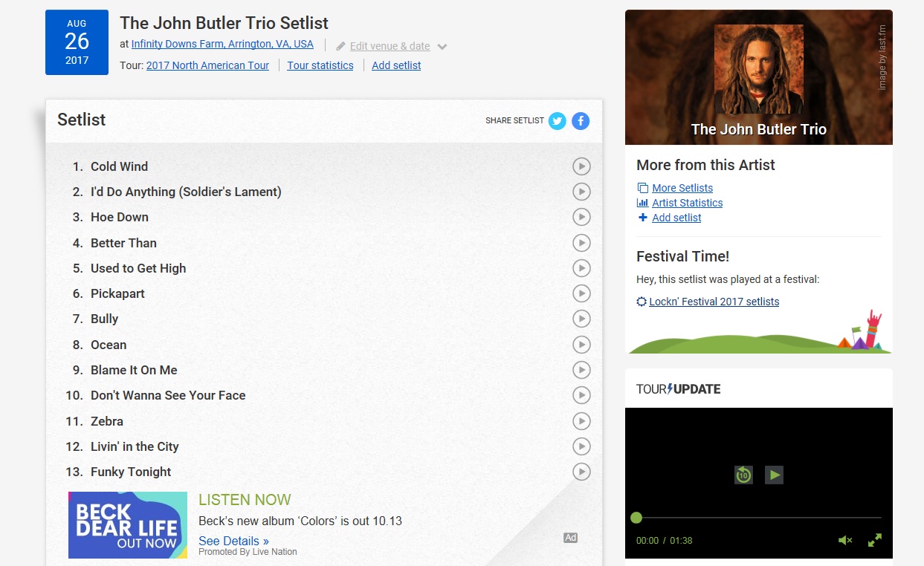The image size is (924, 566).
Task: Play the song Zebra
Action: click(x=581, y=421)
